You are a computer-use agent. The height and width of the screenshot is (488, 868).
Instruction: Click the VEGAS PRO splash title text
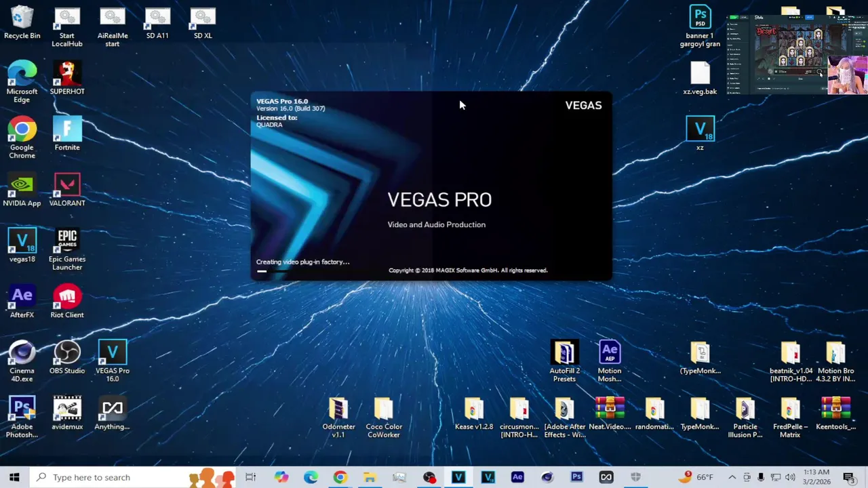point(439,200)
